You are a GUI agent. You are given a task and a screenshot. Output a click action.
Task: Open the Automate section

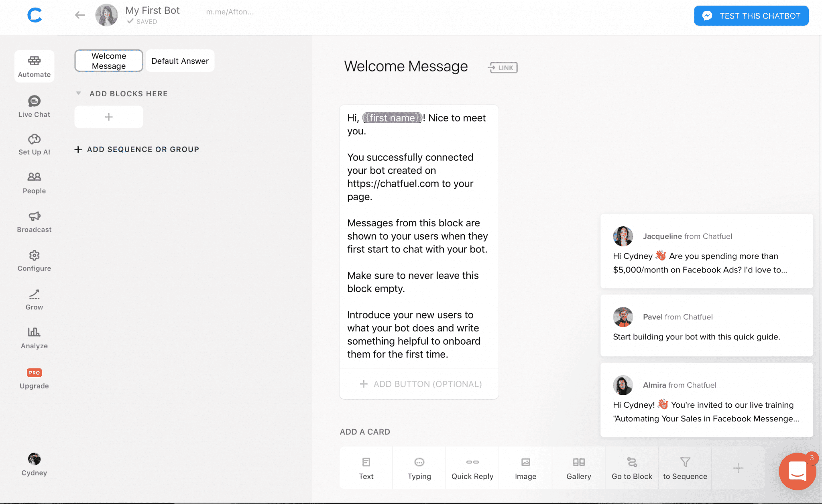coord(34,67)
